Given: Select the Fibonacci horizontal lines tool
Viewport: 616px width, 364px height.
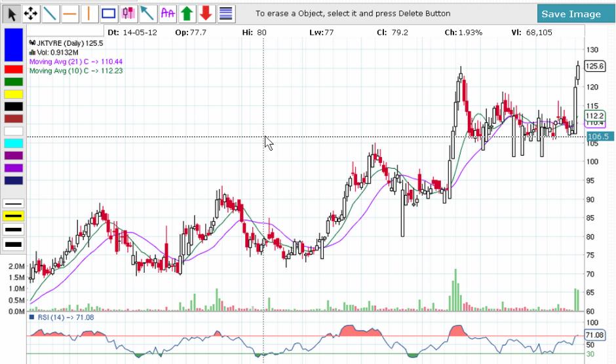Looking at the screenshot, I should 226,14.
